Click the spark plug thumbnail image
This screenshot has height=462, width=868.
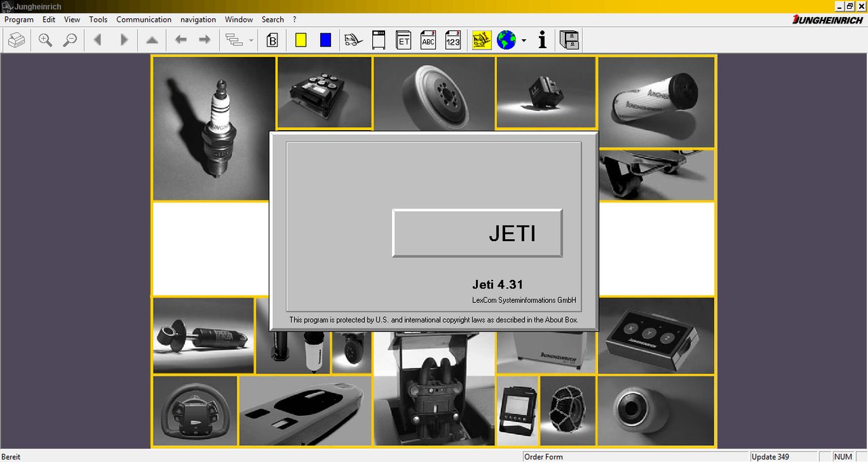(214, 129)
